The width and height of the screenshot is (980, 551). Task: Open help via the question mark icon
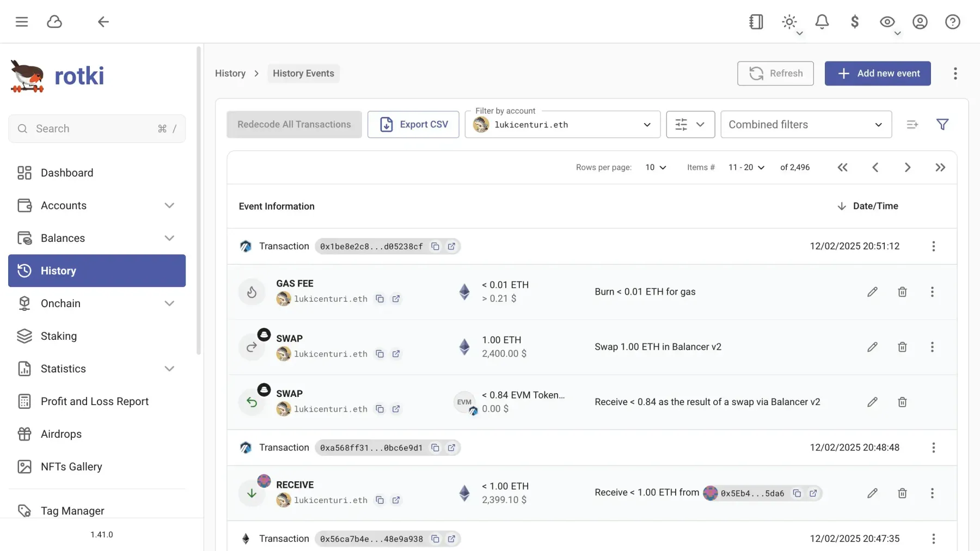tap(953, 22)
